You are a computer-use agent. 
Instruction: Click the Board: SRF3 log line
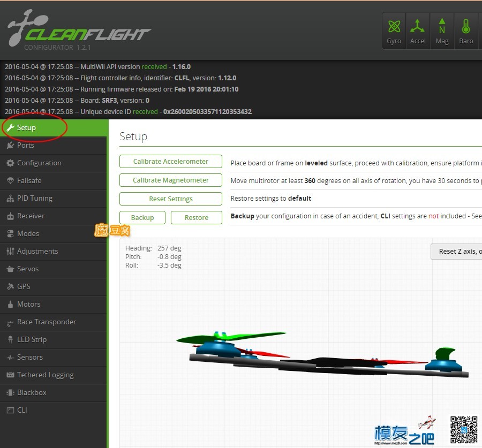[77, 101]
